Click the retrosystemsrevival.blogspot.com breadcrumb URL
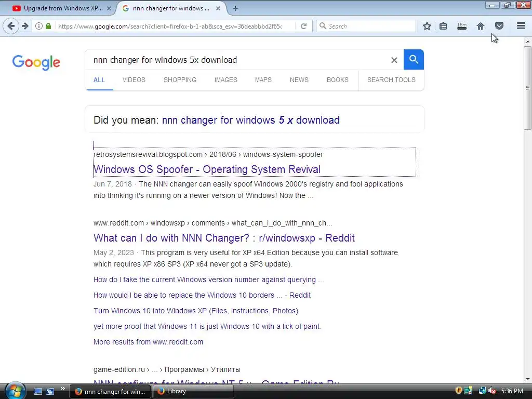The height and width of the screenshot is (399, 532). (208, 154)
